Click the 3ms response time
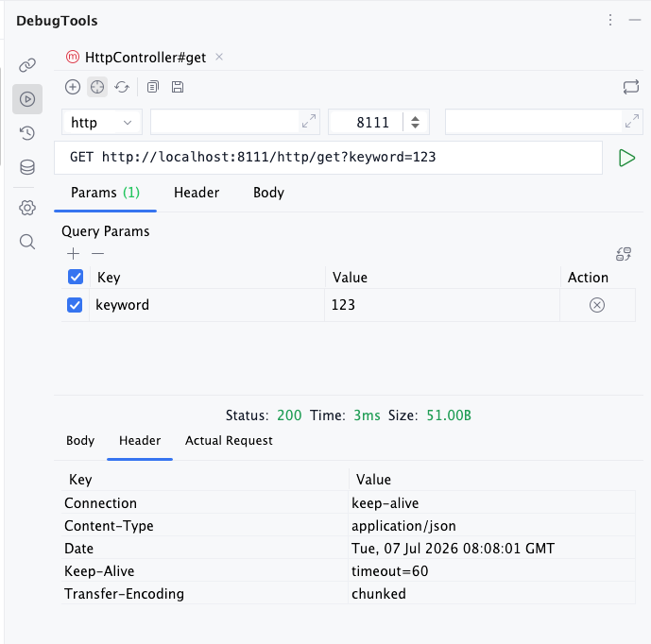Image resolution: width=651 pixels, height=644 pixels. click(x=367, y=415)
